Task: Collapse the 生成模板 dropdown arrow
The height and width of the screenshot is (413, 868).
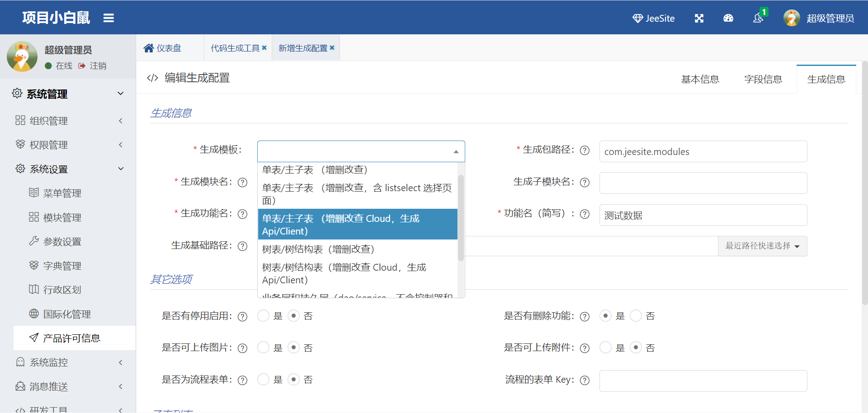Action: 456,152
